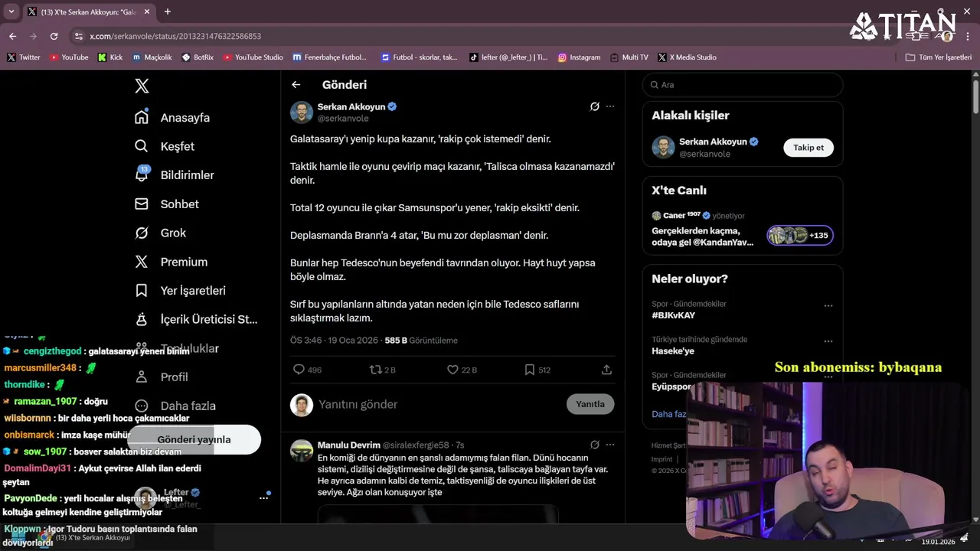Click @serkanvole handle under post author
980x551 pixels.
click(x=343, y=119)
